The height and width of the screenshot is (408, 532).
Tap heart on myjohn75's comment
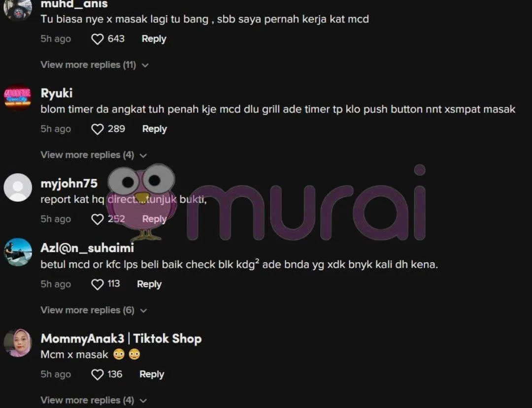point(98,219)
